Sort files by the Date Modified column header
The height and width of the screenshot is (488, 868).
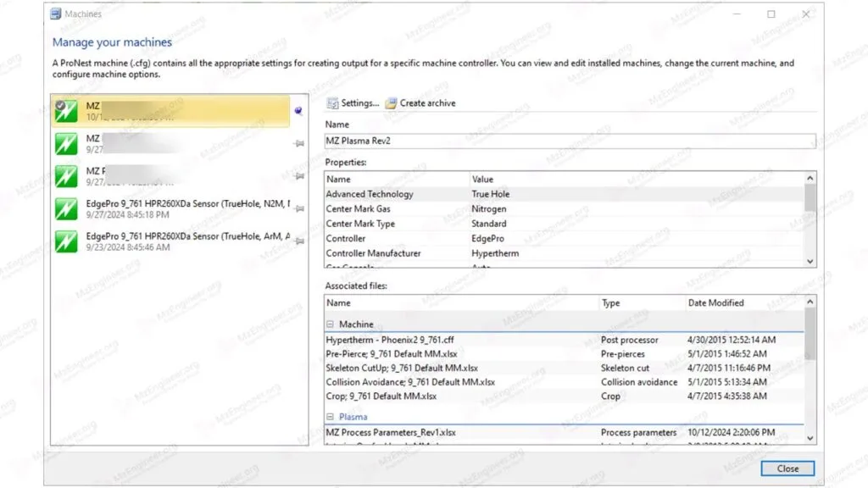tap(716, 302)
